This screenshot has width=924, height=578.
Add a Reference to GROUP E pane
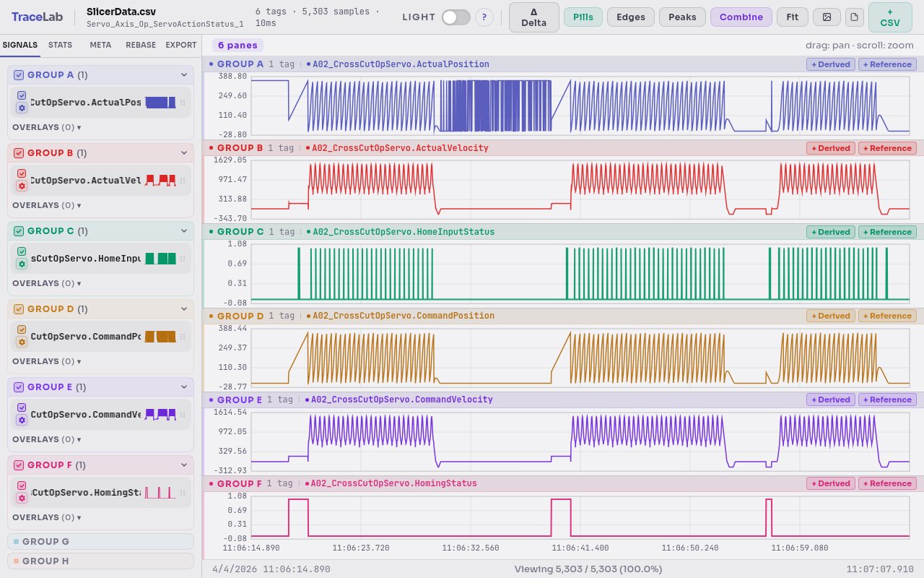click(x=887, y=400)
